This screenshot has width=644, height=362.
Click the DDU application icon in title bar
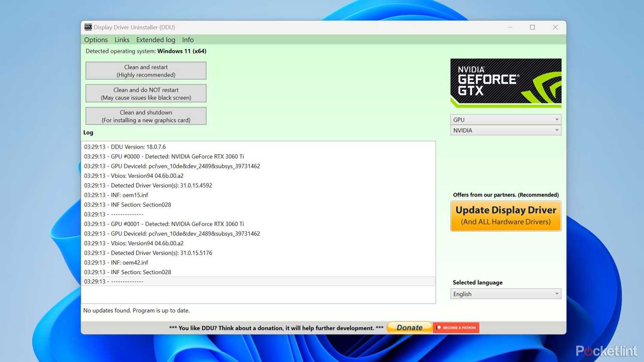[88, 27]
